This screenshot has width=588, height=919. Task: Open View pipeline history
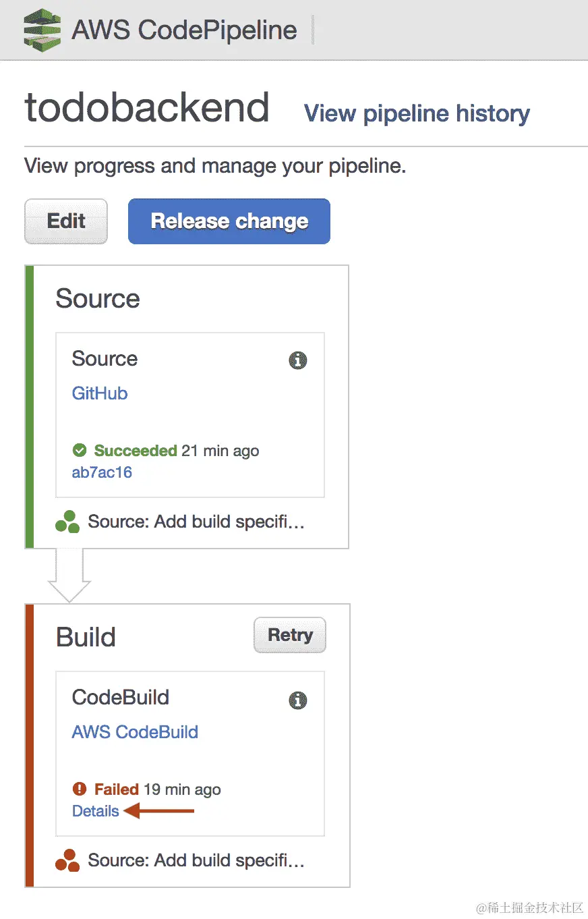[x=417, y=113]
